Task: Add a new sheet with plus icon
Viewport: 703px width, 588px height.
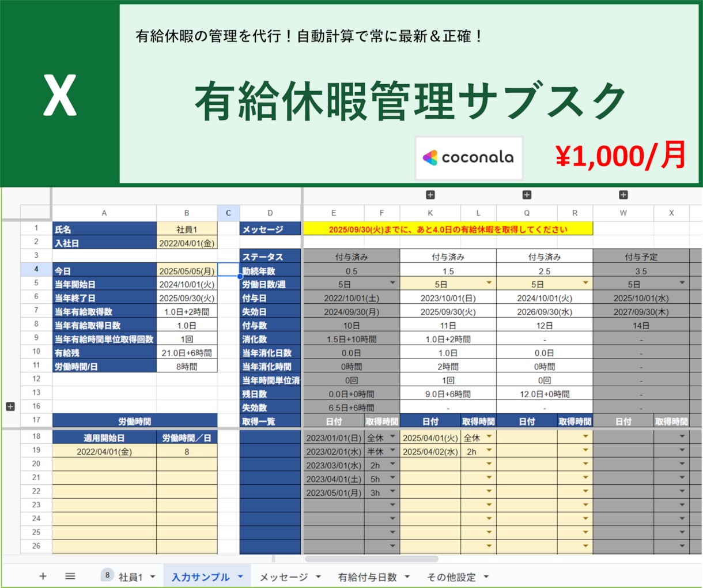Action: tap(43, 576)
